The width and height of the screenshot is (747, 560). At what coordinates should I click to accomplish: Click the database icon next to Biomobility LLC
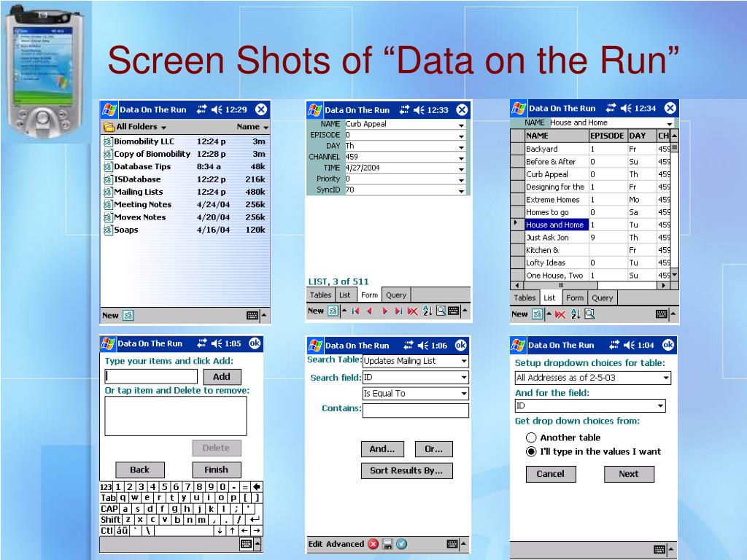(x=108, y=141)
